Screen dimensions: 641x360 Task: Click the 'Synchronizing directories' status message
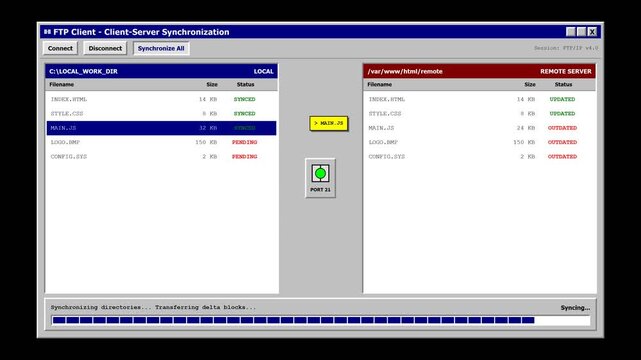click(153, 307)
